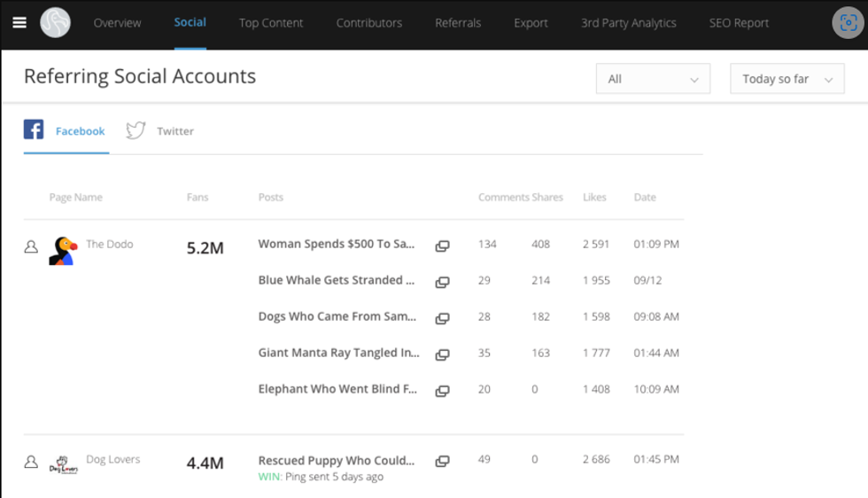Image resolution: width=868 pixels, height=498 pixels.
Task: Open post link icon for Woman Spends $500
Action: [442, 245]
